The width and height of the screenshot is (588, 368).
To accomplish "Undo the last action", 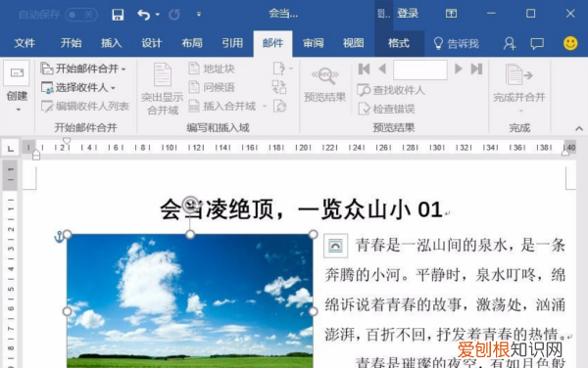I will pyautogui.click(x=144, y=15).
